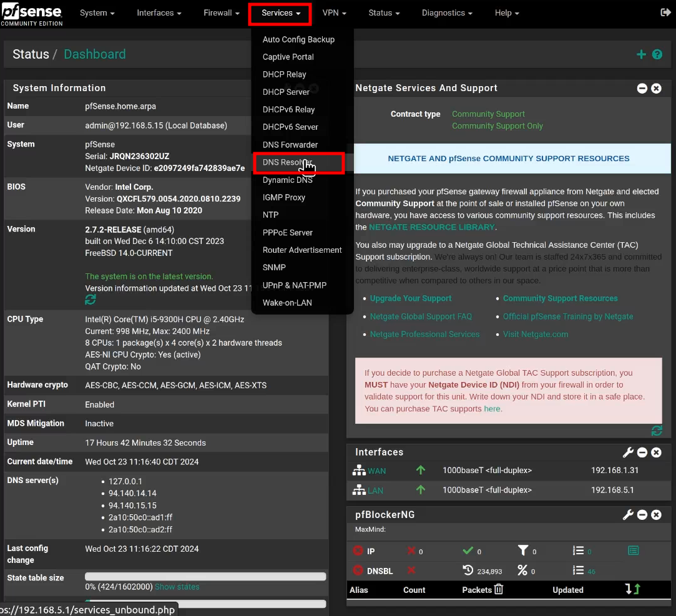Open the dashboard help question icon
Viewport: 676px width, 616px height.
click(x=657, y=54)
